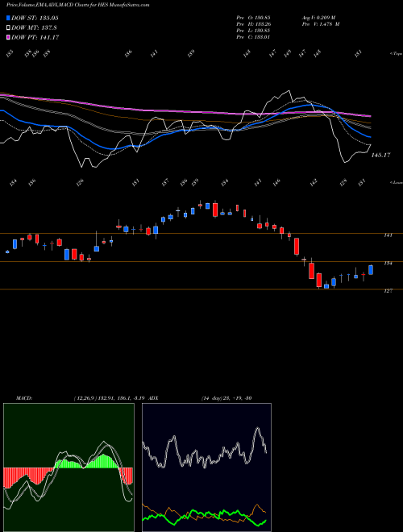The image size is (403, 532).
Task: Click the large red candle just under the 141 level line
Action: coord(297,247)
